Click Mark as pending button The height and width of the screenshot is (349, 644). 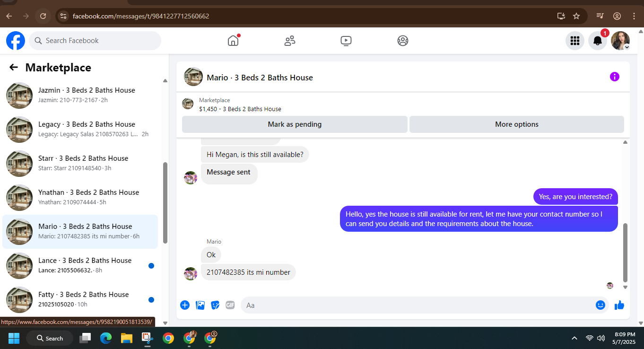tap(295, 124)
